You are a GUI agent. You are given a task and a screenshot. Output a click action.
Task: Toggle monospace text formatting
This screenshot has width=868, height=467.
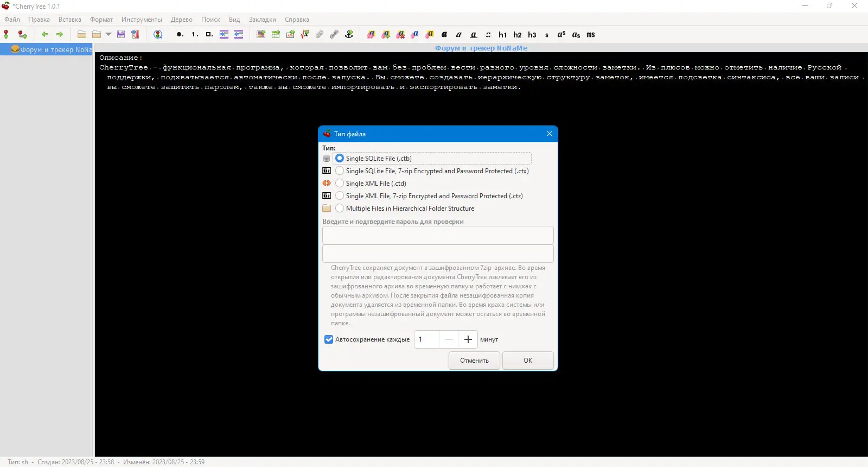coord(591,34)
